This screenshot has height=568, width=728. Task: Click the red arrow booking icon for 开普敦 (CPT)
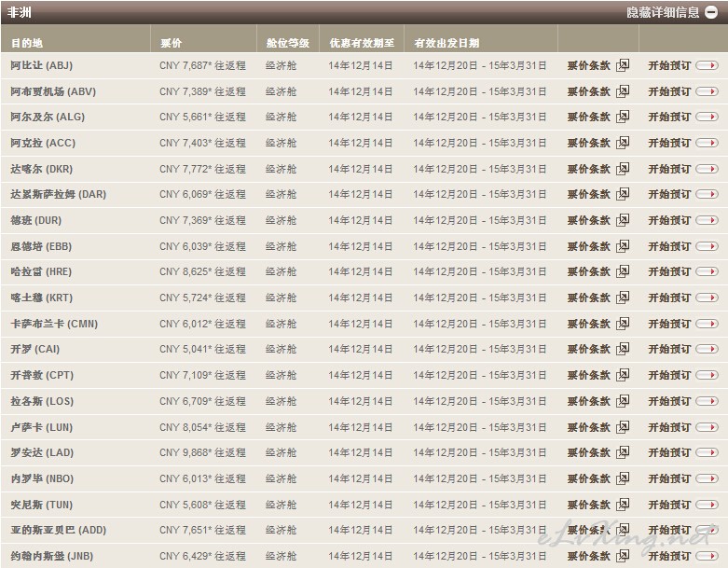click(x=707, y=375)
